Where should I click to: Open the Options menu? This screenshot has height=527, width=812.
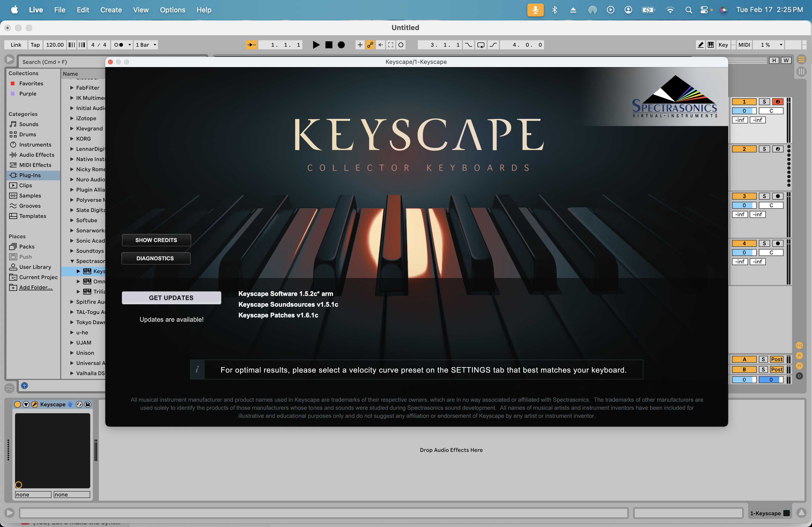[x=172, y=10]
